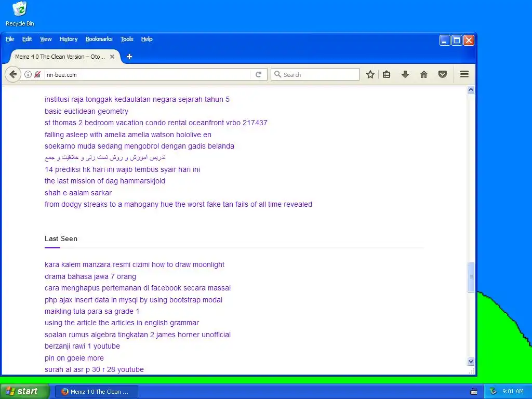Image resolution: width=532 pixels, height=399 pixels.
Task: Open surah al asr p 30 link
Action: tap(95, 369)
